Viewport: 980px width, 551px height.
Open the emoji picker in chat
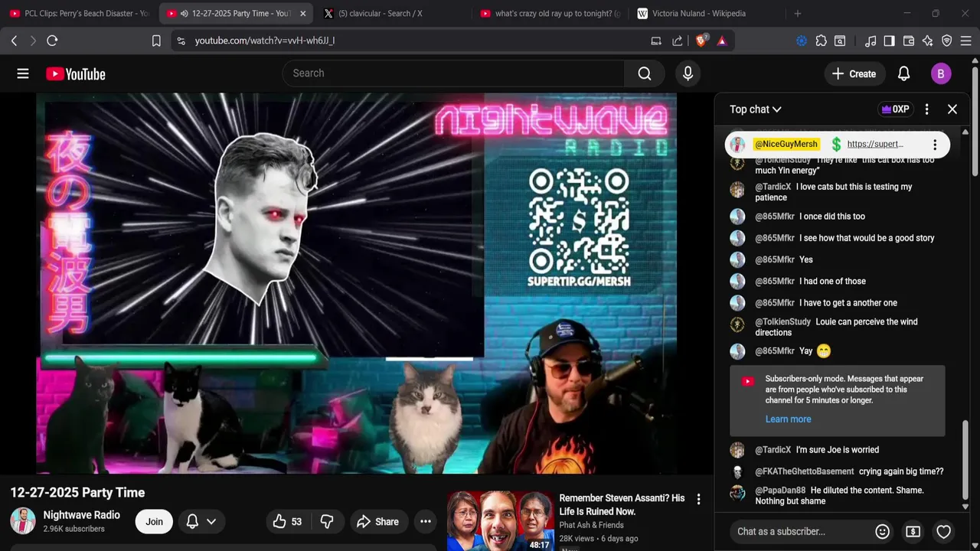point(882,531)
